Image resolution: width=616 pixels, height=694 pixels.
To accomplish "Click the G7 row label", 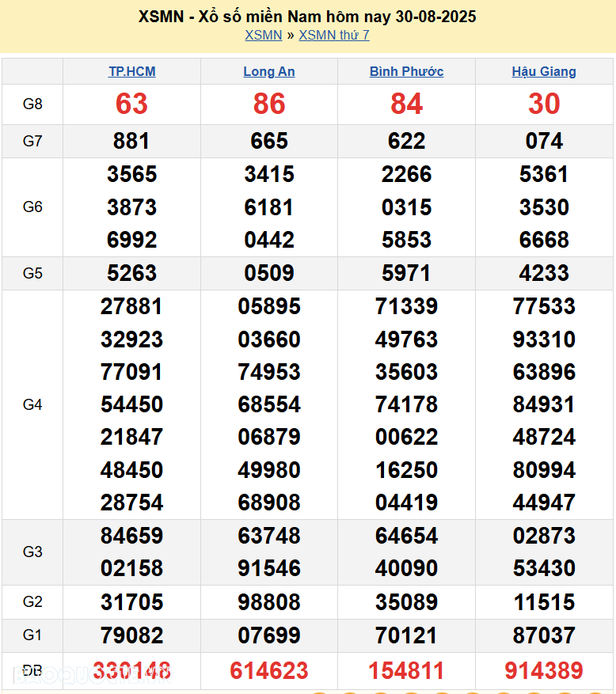I will coord(32,141).
